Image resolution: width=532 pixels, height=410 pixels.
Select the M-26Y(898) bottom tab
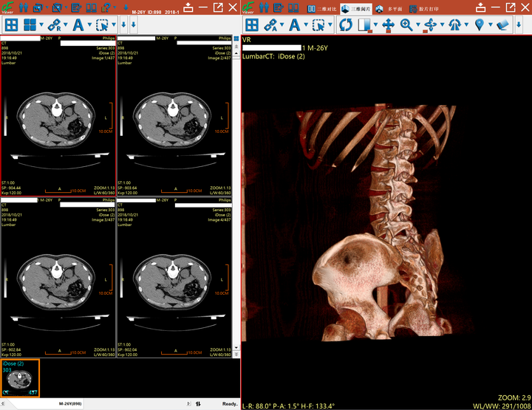tap(69, 404)
